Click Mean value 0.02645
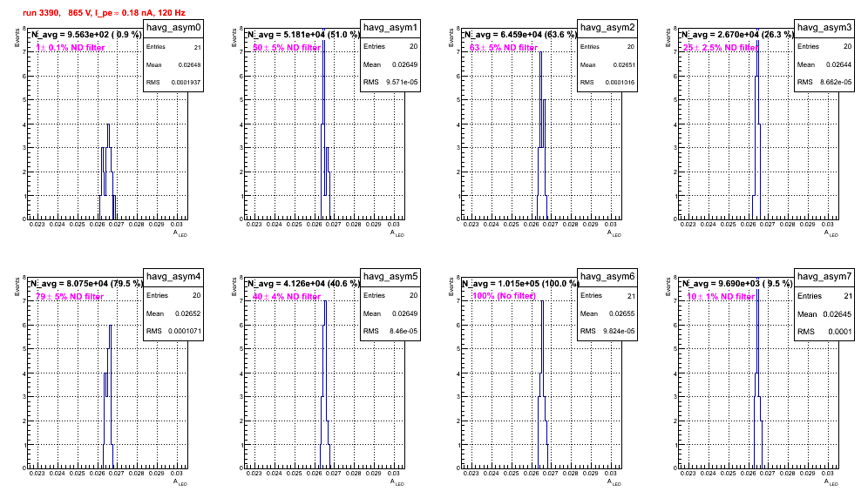 [837, 314]
